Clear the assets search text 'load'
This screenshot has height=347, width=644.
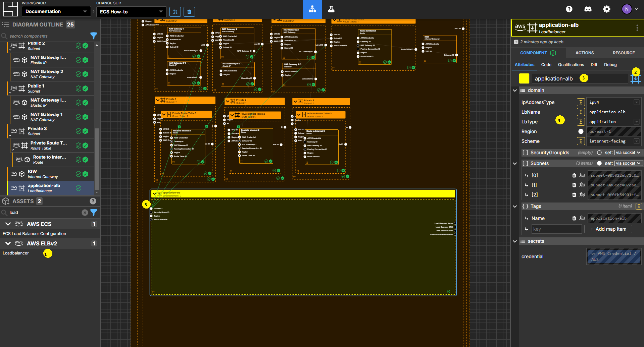pyautogui.click(x=85, y=213)
